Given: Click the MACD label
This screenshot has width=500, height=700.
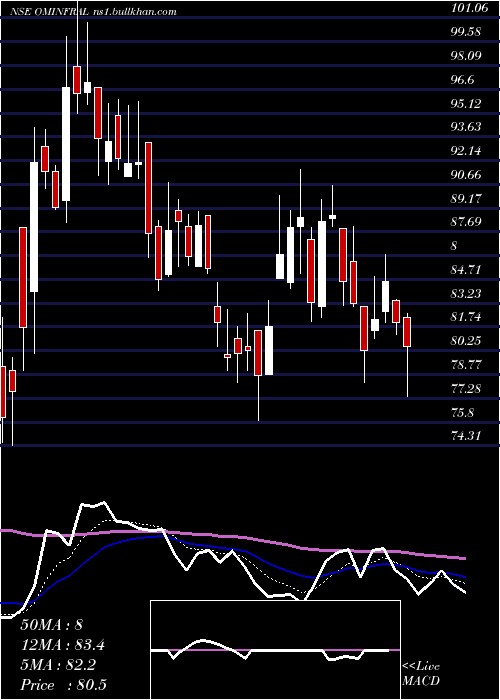Looking at the screenshot, I should click(421, 681).
